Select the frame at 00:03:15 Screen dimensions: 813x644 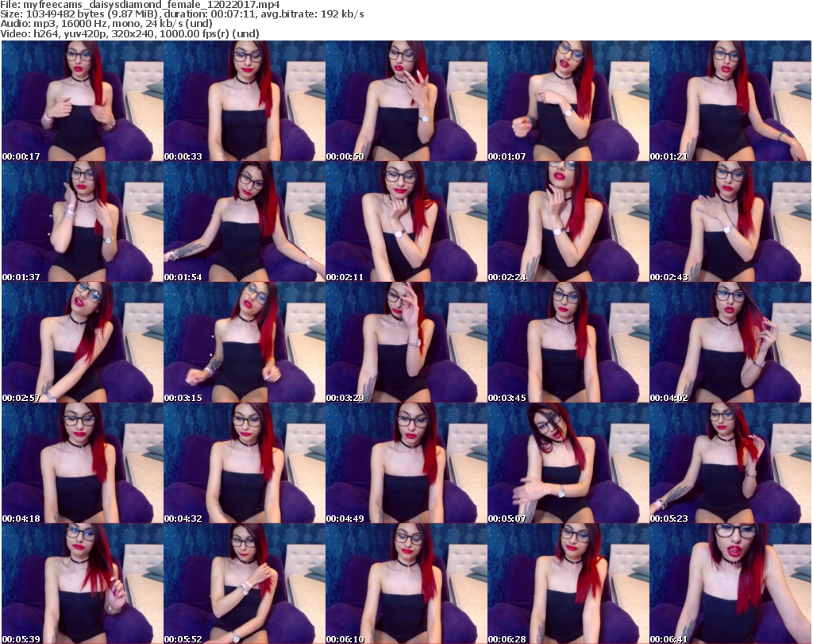[x=245, y=343]
